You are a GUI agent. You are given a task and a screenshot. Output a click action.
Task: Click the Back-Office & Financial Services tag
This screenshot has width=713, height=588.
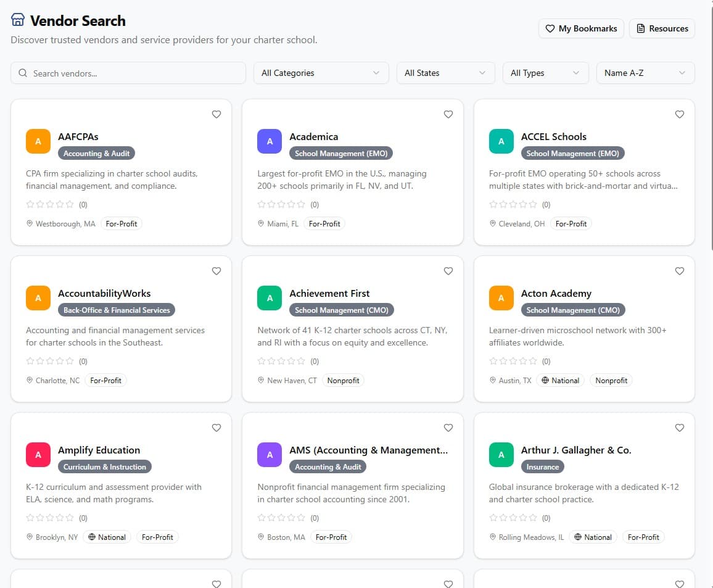point(117,310)
